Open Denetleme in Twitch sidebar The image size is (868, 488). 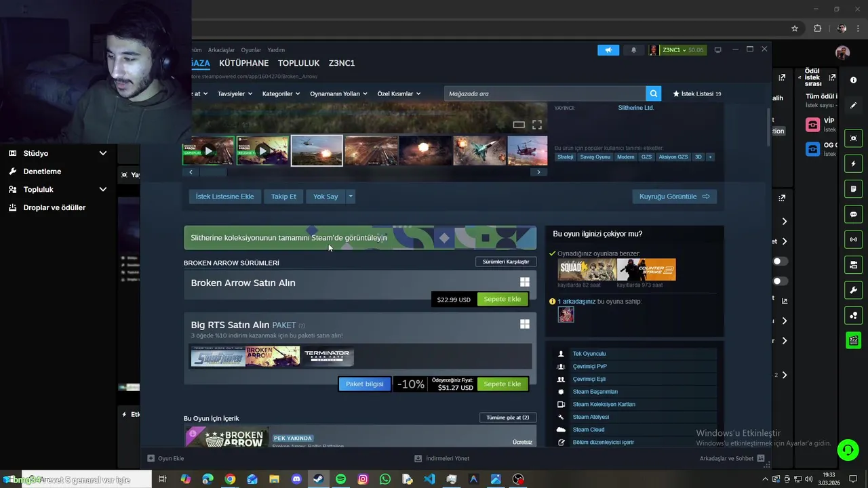(x=42, y=171)
